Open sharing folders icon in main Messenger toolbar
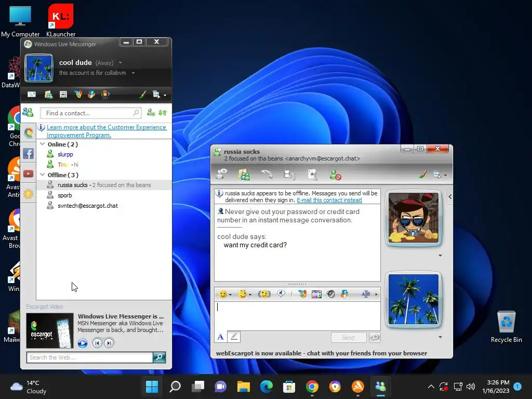532x399 pixels. click(48, 95)
